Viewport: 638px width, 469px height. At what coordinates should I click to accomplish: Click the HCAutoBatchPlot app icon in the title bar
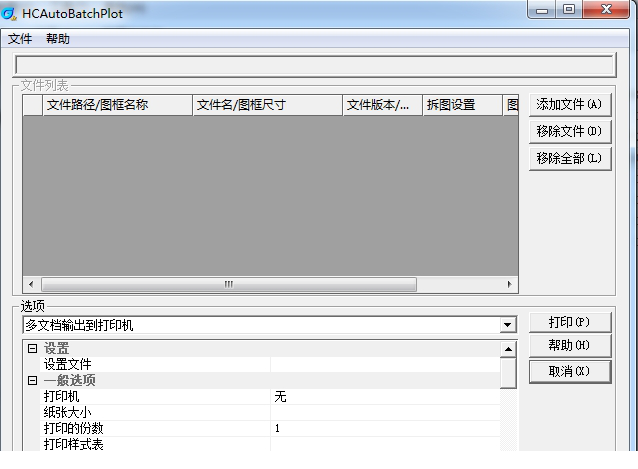coord(9,13)
